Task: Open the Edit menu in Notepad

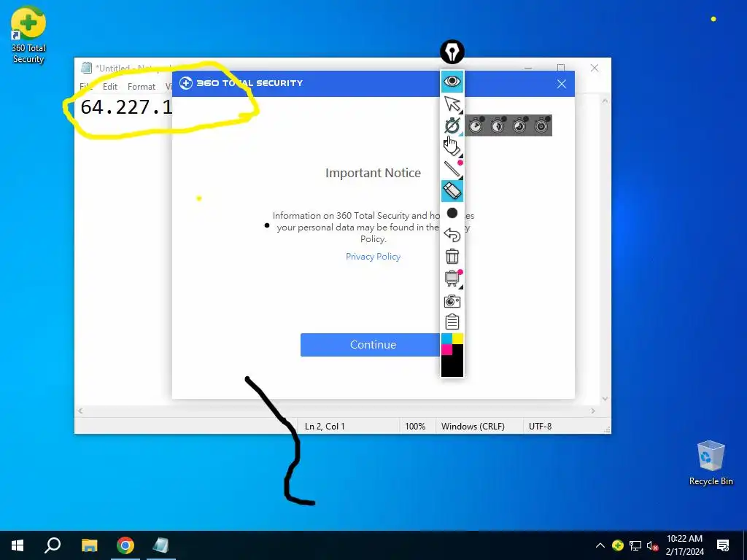Action: (110, 87)
